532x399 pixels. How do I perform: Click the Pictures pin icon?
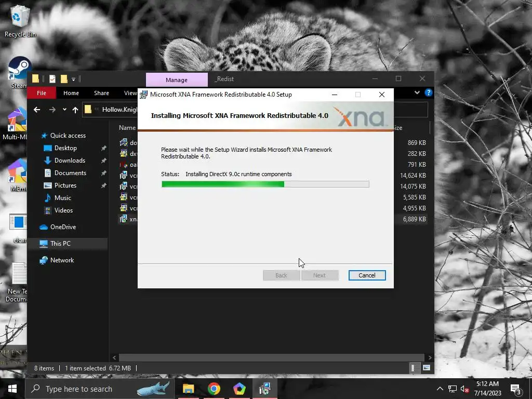(x=104, y=185)
